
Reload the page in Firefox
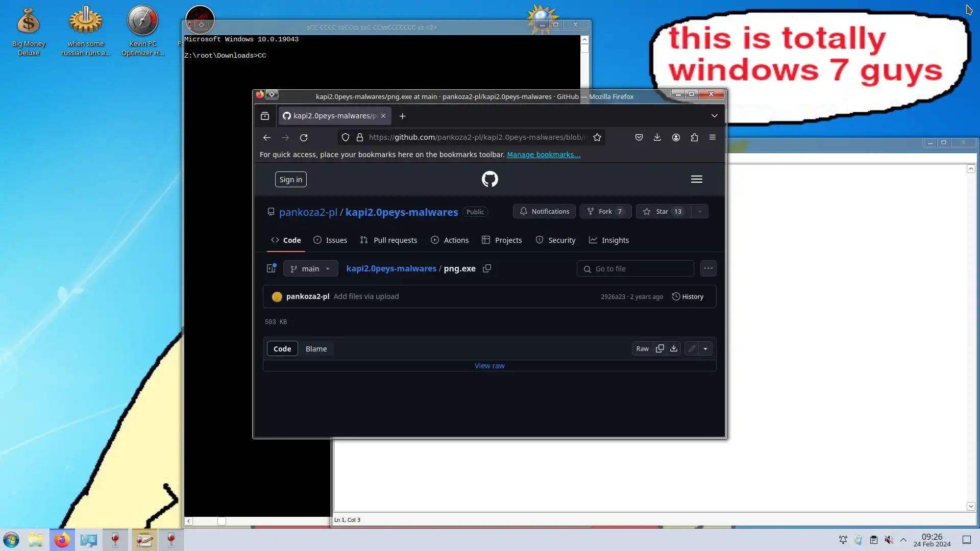304,137
